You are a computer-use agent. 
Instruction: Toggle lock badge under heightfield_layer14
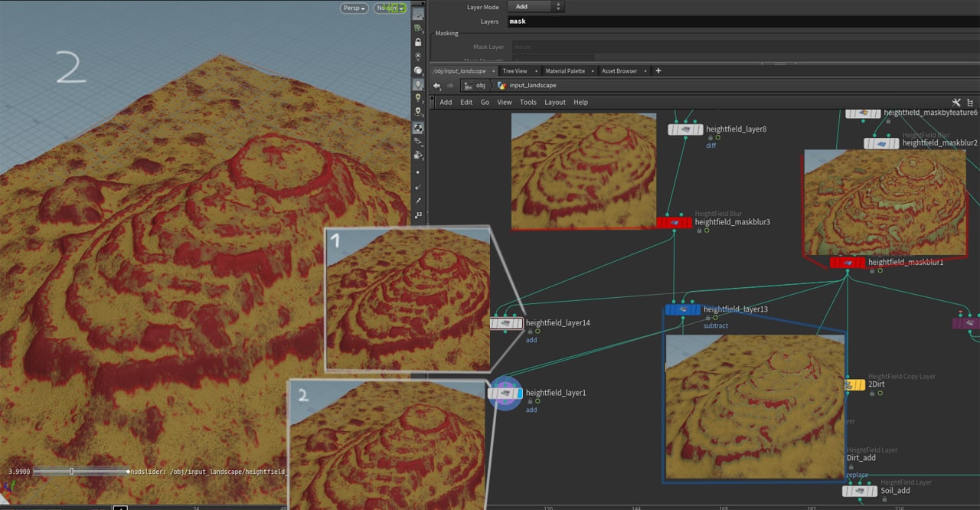[x=529, y=332]
